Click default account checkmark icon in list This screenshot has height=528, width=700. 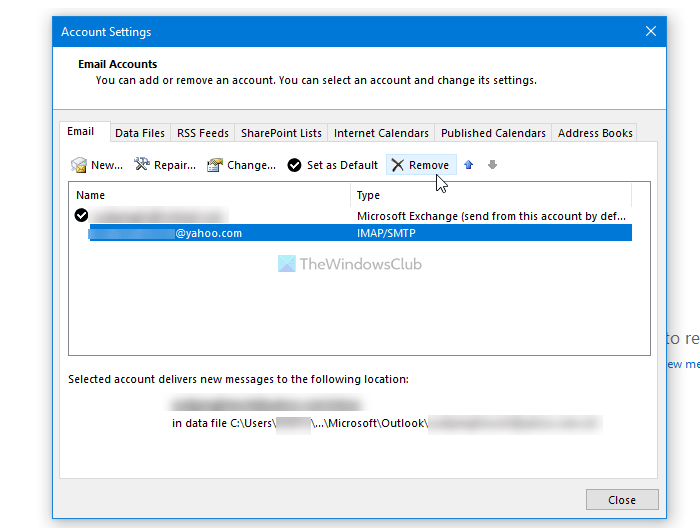[82, 215]
